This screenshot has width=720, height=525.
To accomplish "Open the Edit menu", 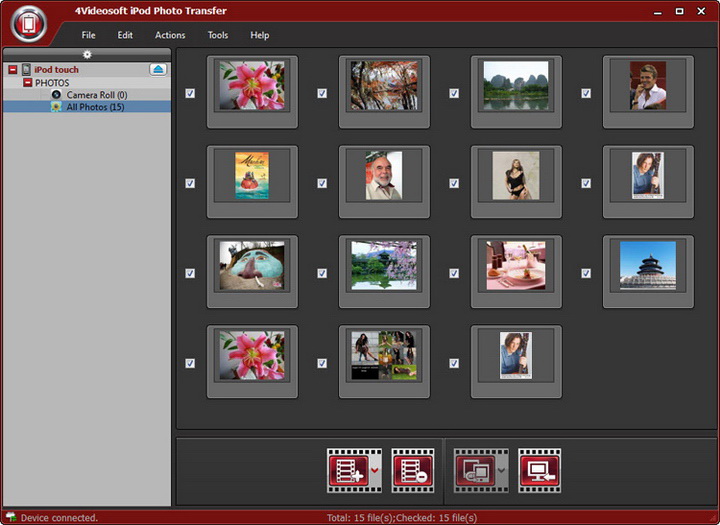I will pos(125,35).
